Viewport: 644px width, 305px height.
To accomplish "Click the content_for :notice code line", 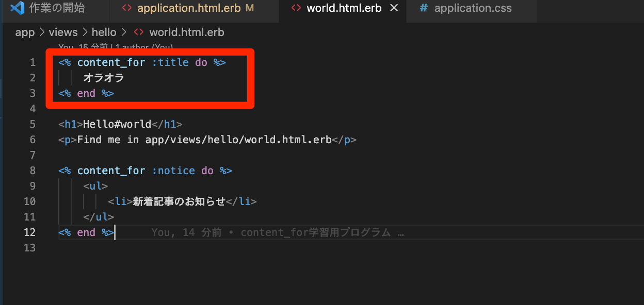I will tap(144, 170).
